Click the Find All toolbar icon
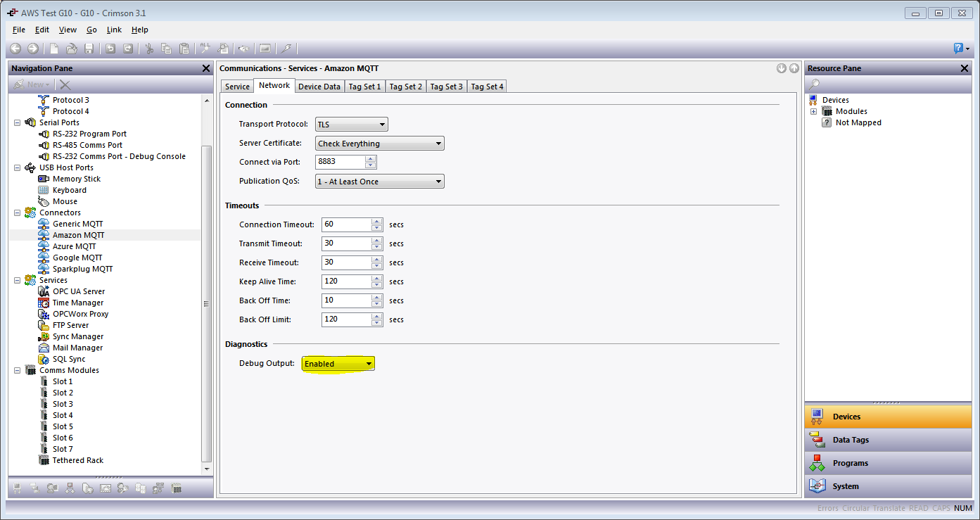Viewport: 980px width, 520px height. (205, 49)
